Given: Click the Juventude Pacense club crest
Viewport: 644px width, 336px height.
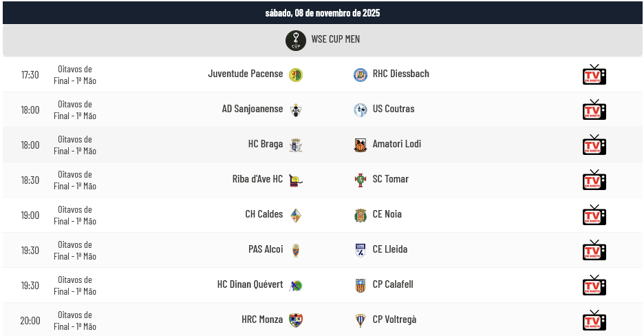Looking at the screenshot, I should point(296,74).
